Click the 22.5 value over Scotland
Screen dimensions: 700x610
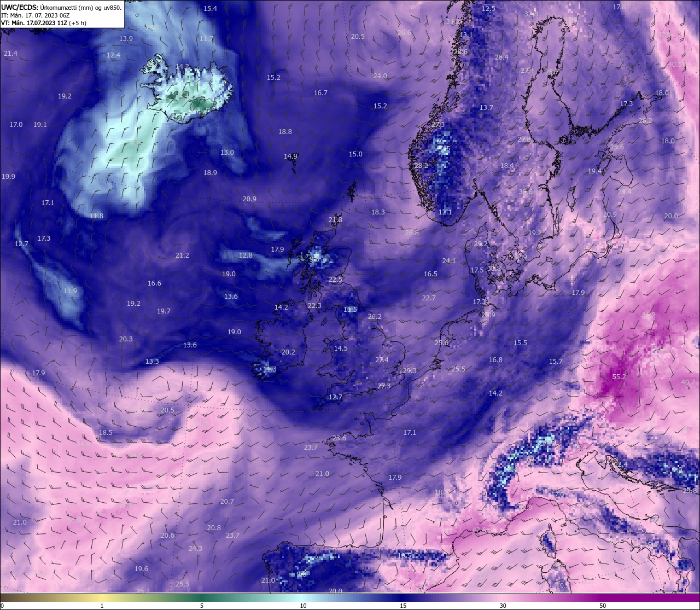click(x=335, y=280)
